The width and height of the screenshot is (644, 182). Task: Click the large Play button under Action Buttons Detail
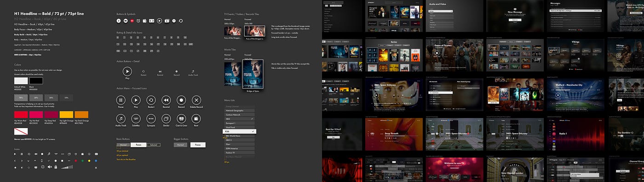click(x=127, y=71)
